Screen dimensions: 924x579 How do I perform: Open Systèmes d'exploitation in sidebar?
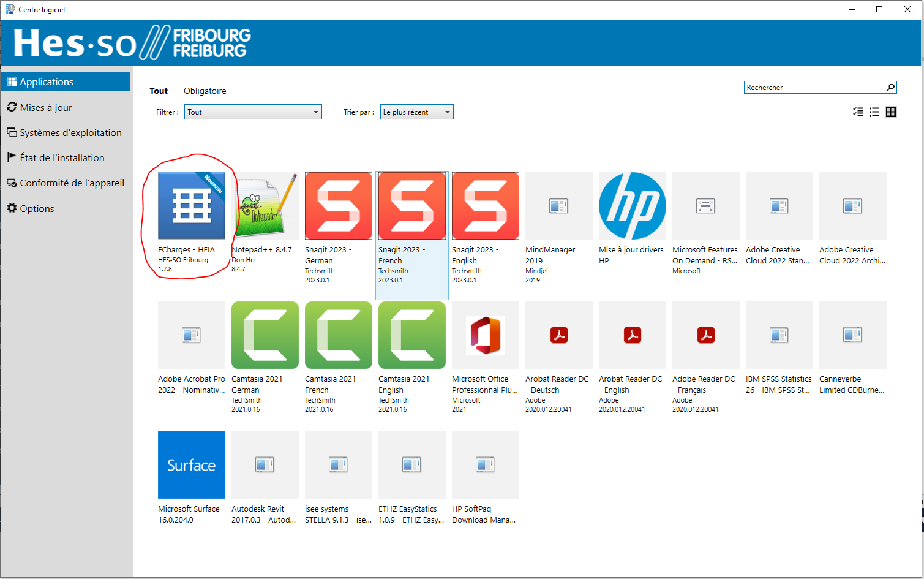click(66, 132)
